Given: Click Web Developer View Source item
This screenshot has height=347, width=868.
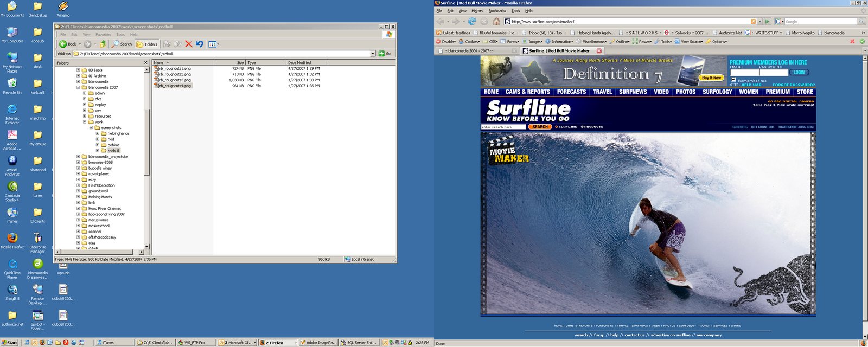Looking at the screenshot, I should click(x=689, y=42).
